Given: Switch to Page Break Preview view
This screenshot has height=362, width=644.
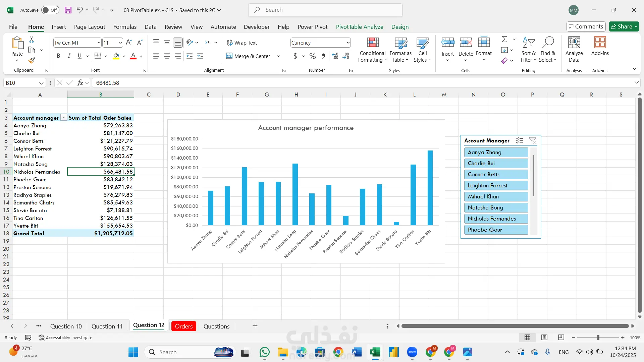Looking at the screenshot, I should coord(561,338).
